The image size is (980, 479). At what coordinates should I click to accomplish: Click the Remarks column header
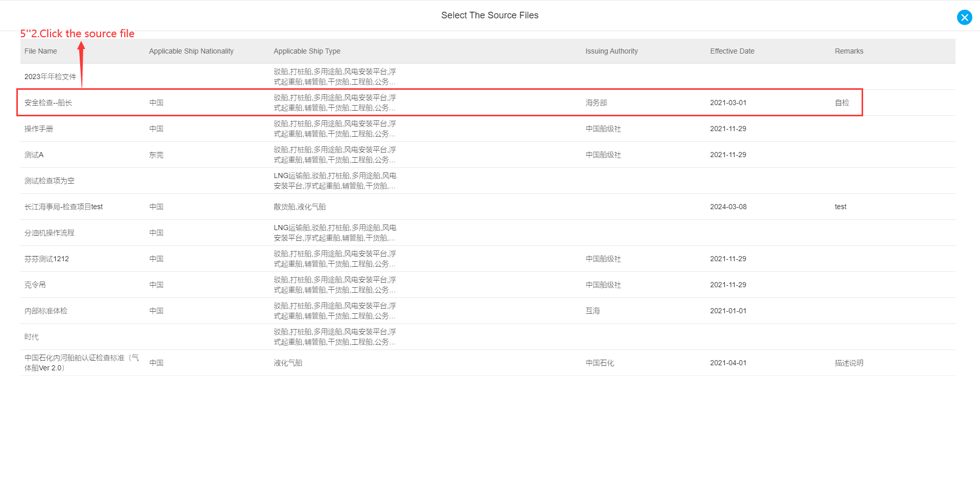tap(849, 51)
